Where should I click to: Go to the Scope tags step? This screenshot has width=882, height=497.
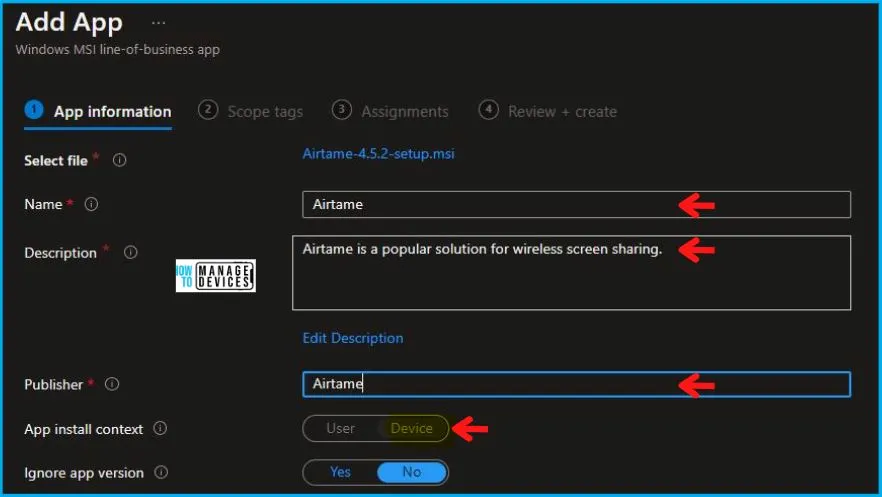(x=251, y=111)
